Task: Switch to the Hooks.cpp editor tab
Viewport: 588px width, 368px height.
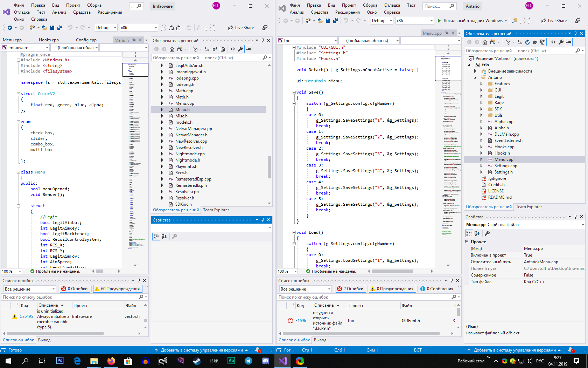Action: [x=49, y=40]
